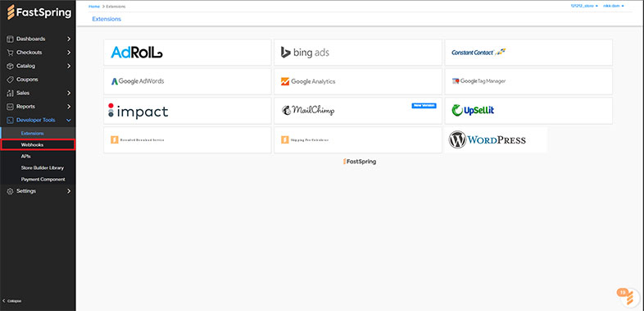Open the Google Analytics extension
Screen dimensions: 644x311
pyautogui.click(x=358, y=81)
